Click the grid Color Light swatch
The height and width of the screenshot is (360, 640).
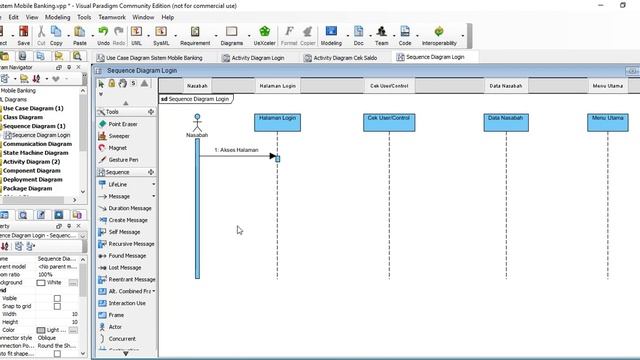[x=41, y=330]
